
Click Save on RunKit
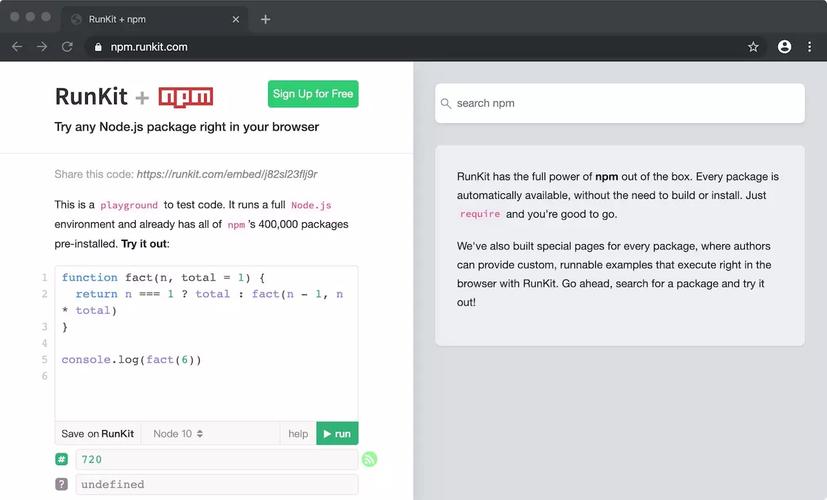[x=97, y=434]
